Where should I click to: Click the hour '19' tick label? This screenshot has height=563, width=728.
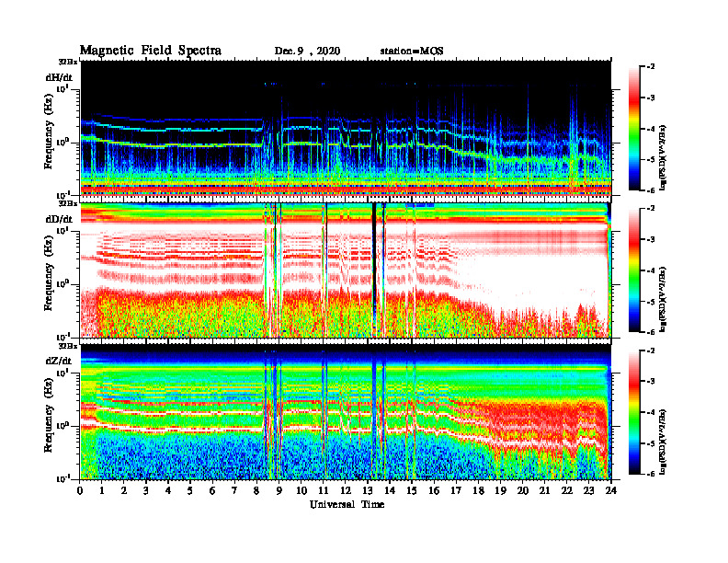(500, 491)
